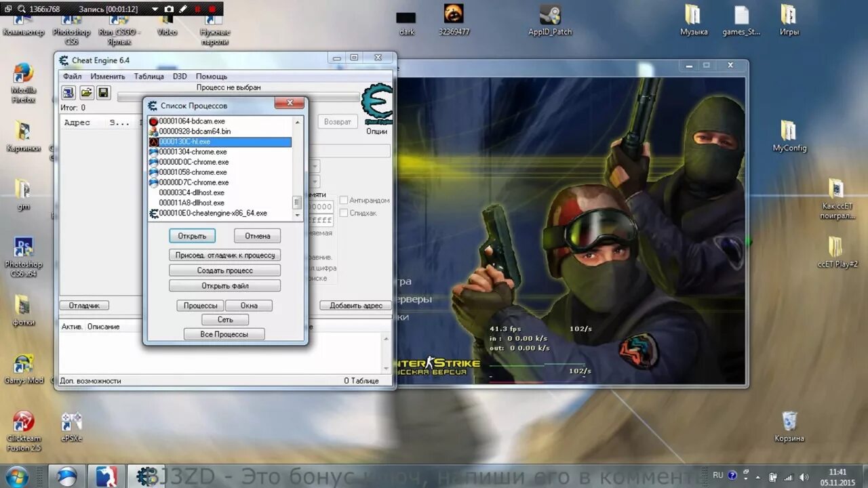Click the Опции label under Cheat Engine logo
The width and height of the screenshot is (868, 488).
point(376,131)
